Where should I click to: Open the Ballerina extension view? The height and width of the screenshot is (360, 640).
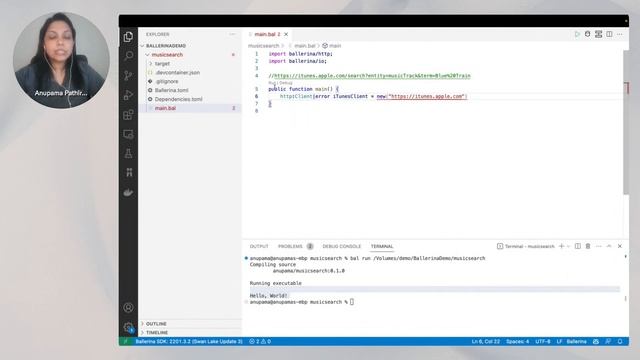tap(129, 172)
